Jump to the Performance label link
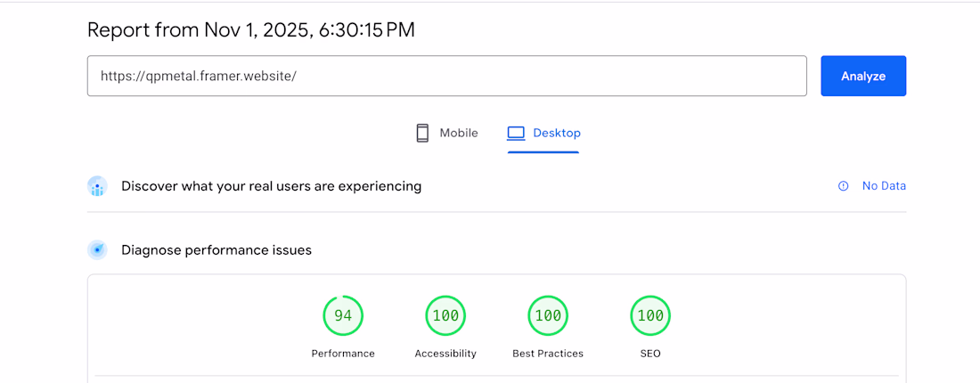 pos(343,354)
